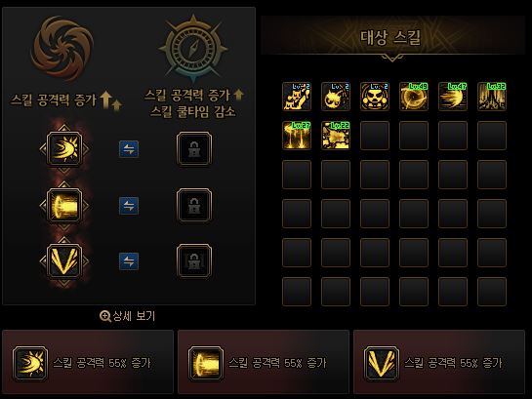Toggle swap arrows beside V-shaped skill

coord(129,261)
